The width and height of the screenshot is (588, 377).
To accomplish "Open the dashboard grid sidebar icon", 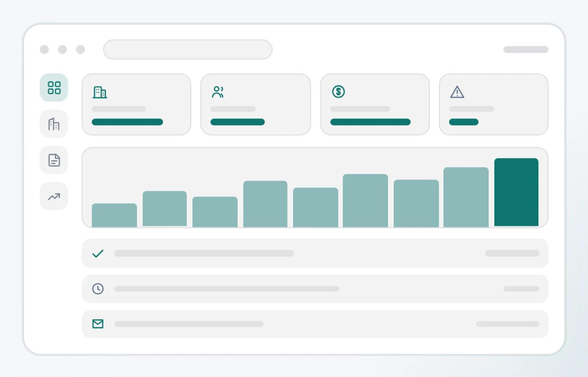I will (54, 88).
